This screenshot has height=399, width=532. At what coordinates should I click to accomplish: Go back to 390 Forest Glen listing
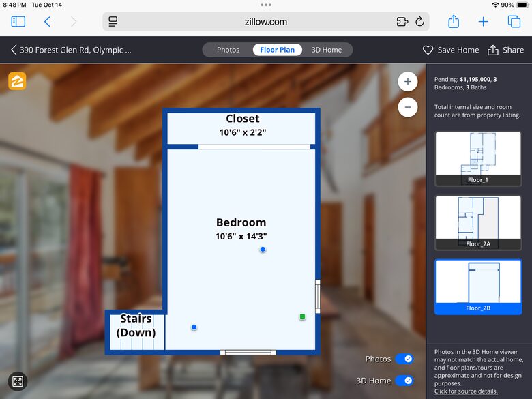pyautogui.click(x=71, y=50)
